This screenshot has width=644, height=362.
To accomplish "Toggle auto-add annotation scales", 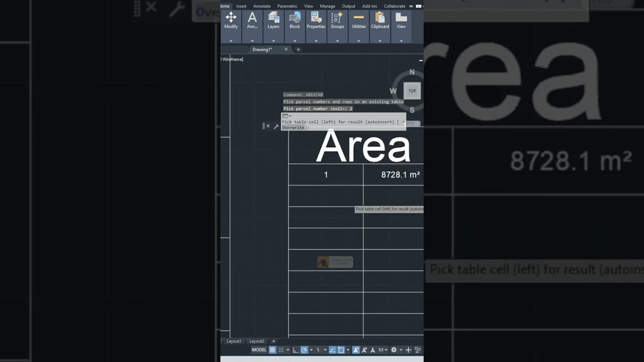I will (x=364, y=350).
